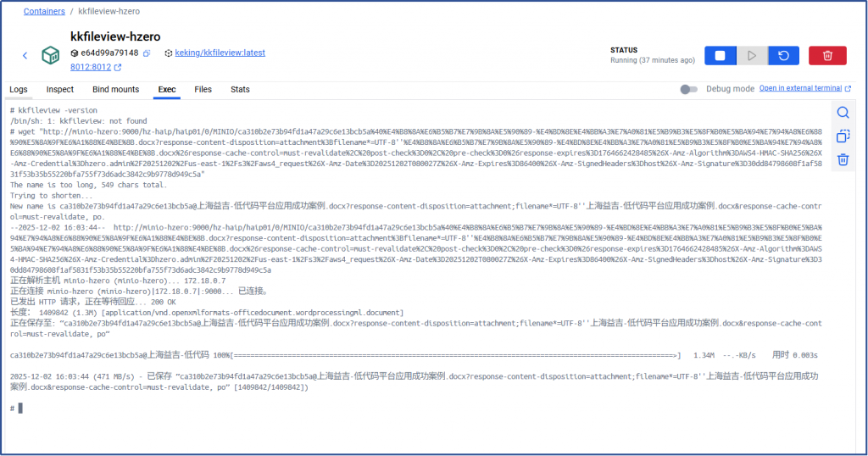This screenshot has height=456, width=868.
Task: Delete the container with red trash button
Action: [826, 56]
